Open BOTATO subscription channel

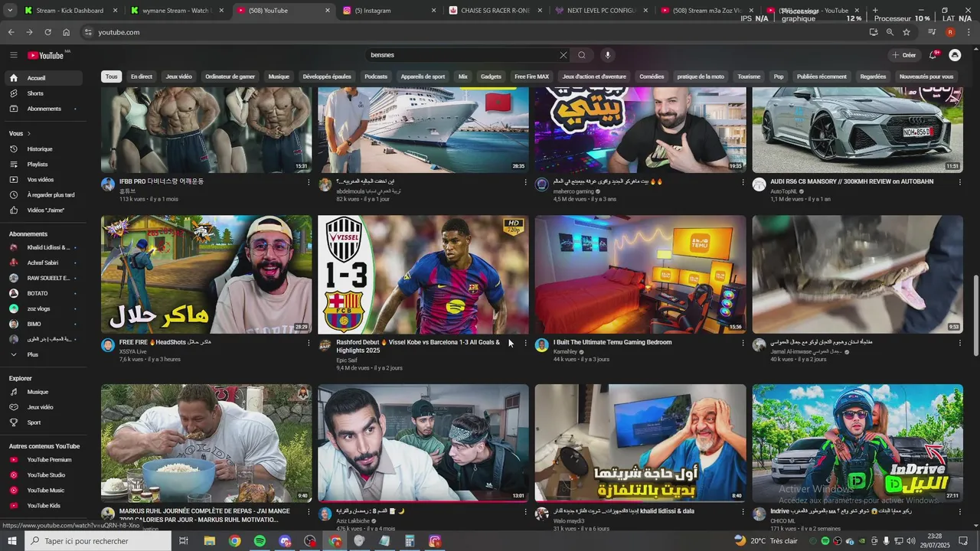coord(43,293)
